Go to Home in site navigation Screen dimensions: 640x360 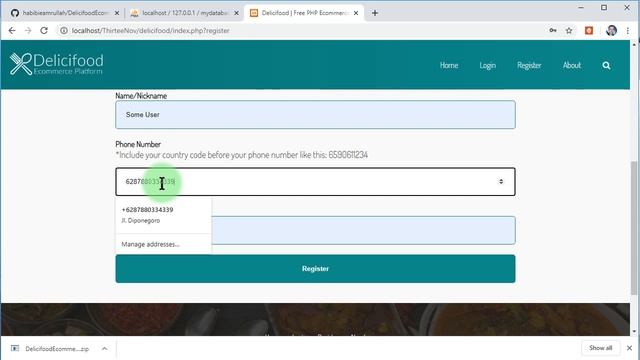449,65
